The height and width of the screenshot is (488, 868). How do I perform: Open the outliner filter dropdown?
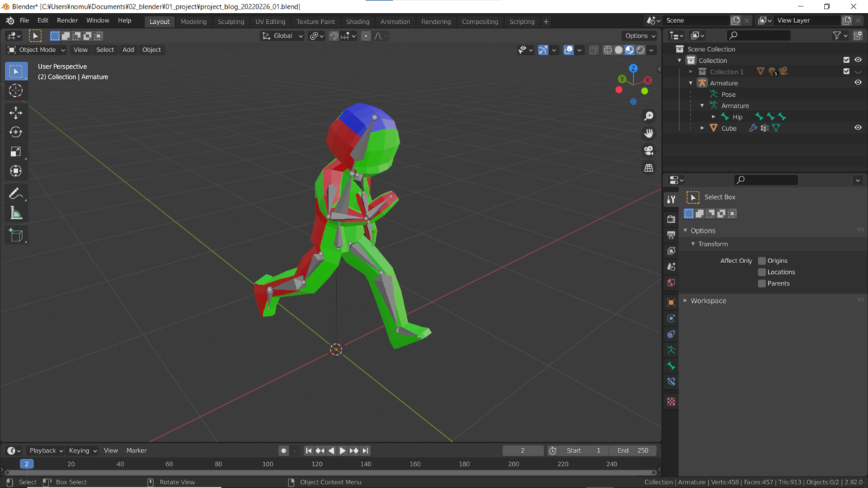[841, 35]
